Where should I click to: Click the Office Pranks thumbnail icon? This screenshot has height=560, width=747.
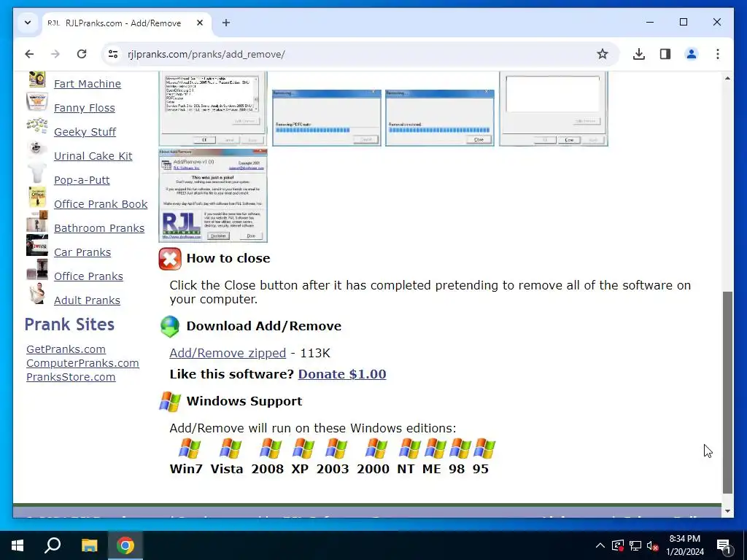pos(36,270)
